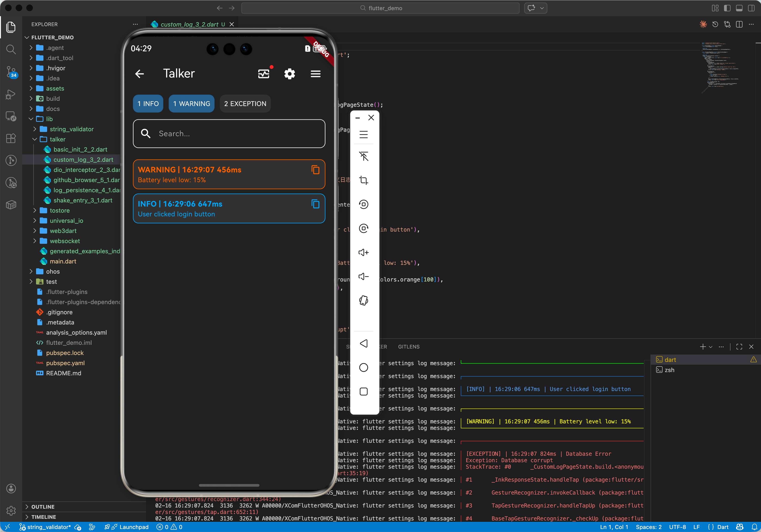761x532 pixels.
Task: Expand the websocket folder
Action: click(x=65, y=241)
